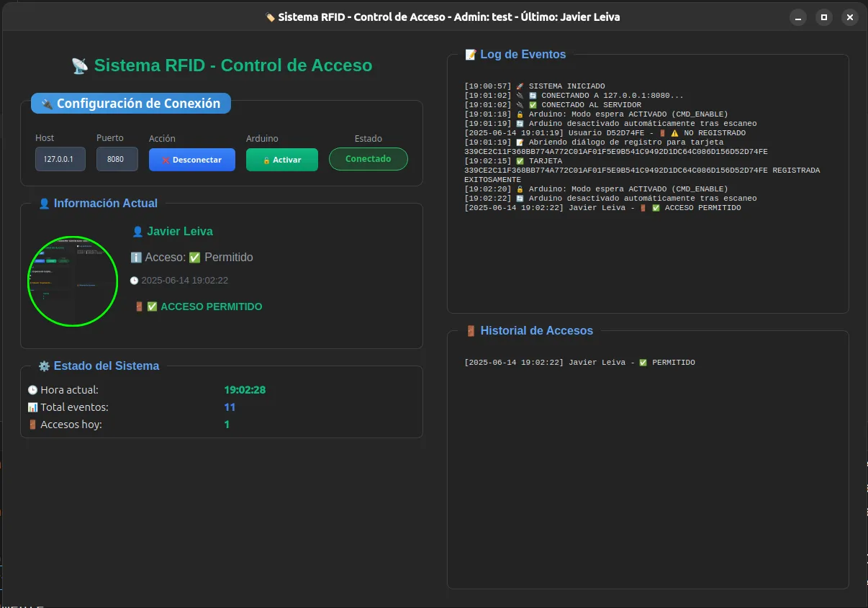Click the Conectado status indicator
The image size is (868, 608).
click(x=369, y=159)
